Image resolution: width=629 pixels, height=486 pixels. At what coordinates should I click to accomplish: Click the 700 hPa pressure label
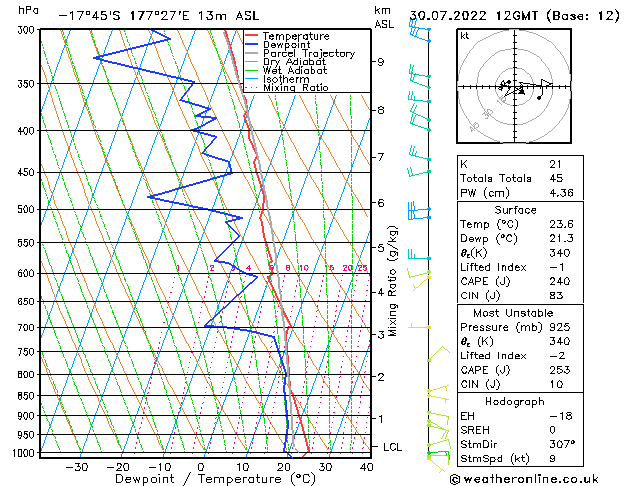[28, 327]
